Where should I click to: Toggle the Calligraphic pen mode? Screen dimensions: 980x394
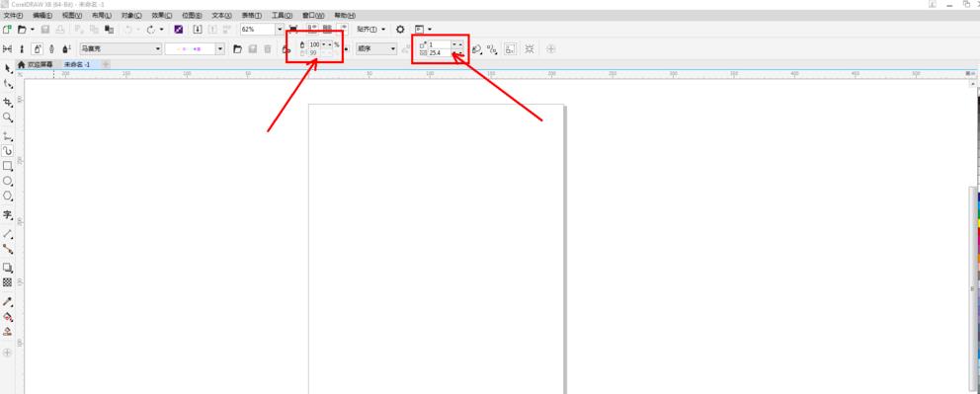tap(51, 48)
